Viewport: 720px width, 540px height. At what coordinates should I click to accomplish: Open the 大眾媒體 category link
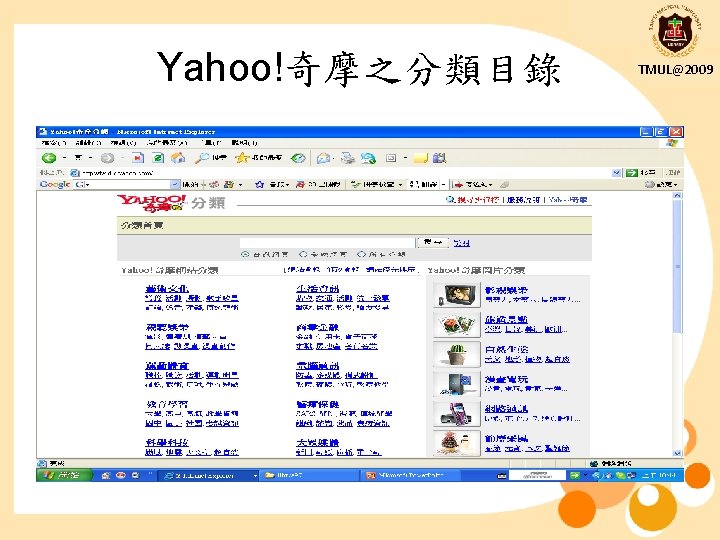[317, 442]
